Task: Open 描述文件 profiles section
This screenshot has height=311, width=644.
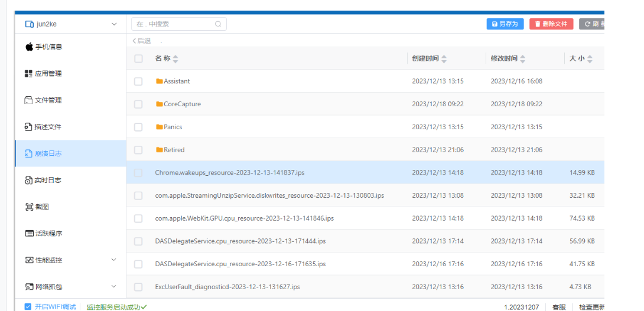Action: click(x=70, y=127)
